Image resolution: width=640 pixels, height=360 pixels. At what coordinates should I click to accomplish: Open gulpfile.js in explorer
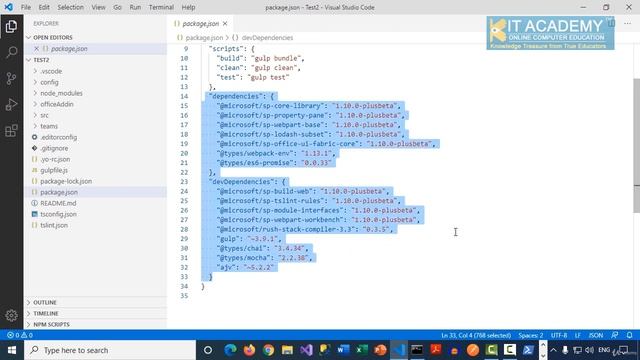(54, 170)
